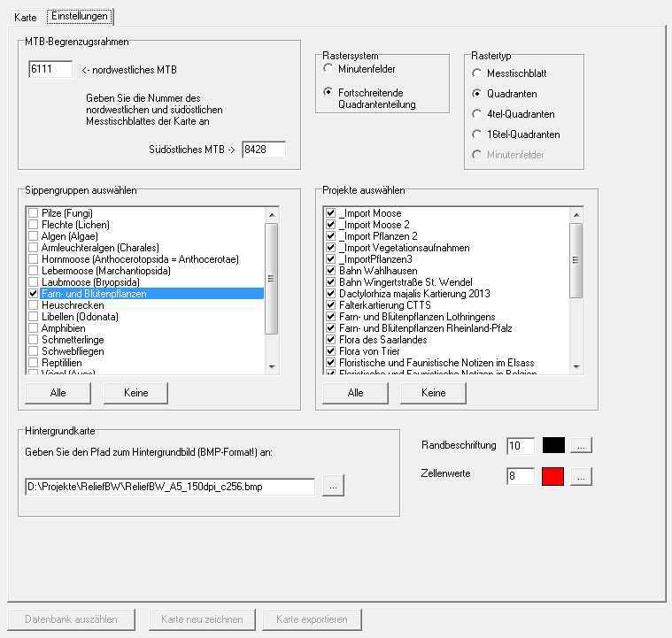Uncheck Floristische Notizen im Elsass project
Image resolution: width=672 pixels, height=638 pixels.
pyautogui.click(x=330, y=363)
